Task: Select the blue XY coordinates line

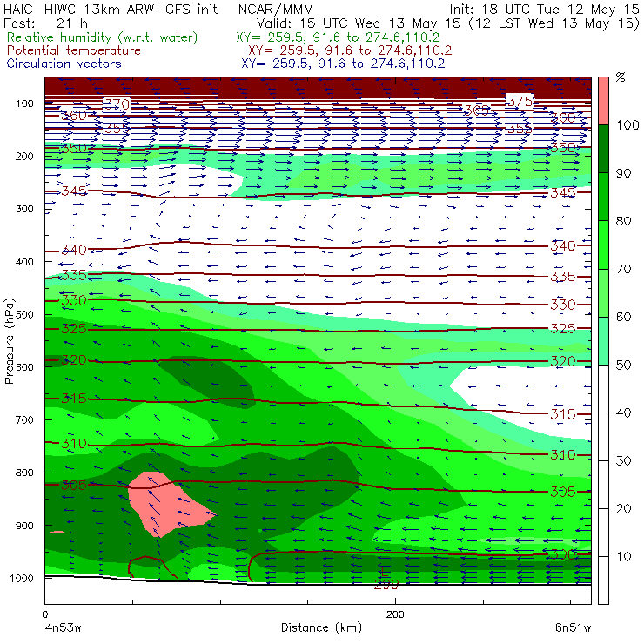Action: pyautogui.click(x=343, y=64)
